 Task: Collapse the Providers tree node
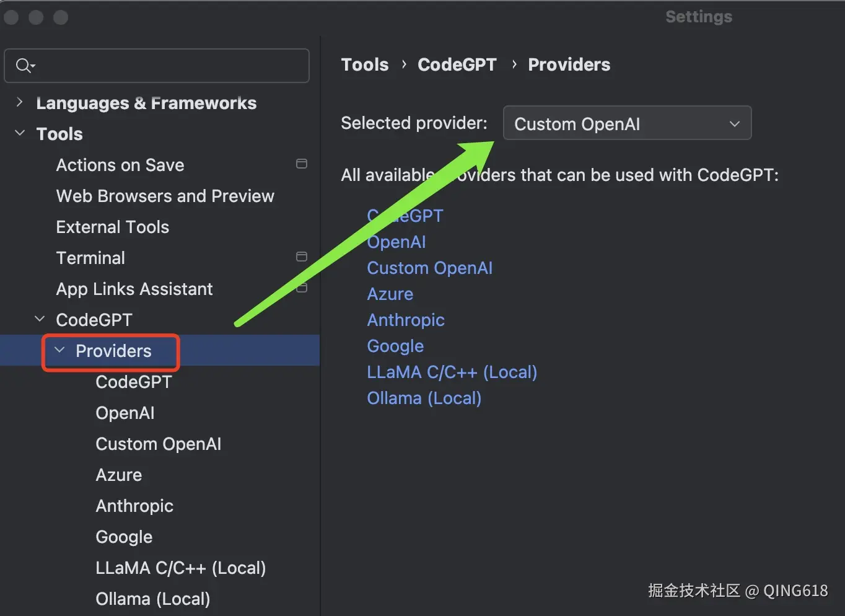[x=59, y=351]
